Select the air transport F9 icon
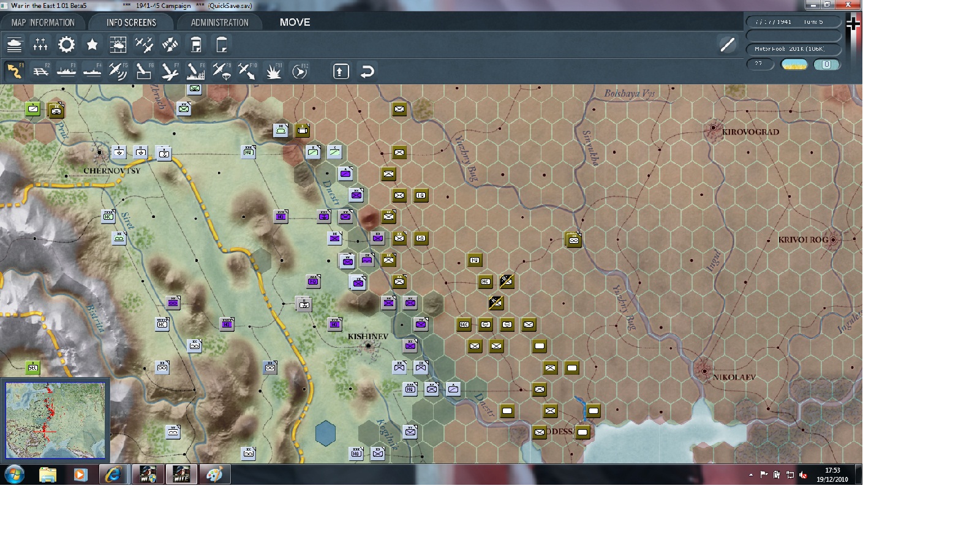The image size is (980, 551). 222,71
